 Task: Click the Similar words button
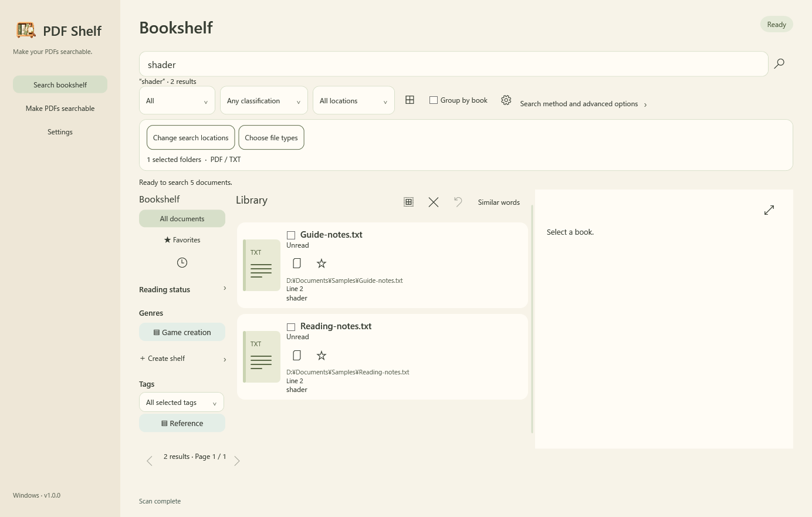499,202
